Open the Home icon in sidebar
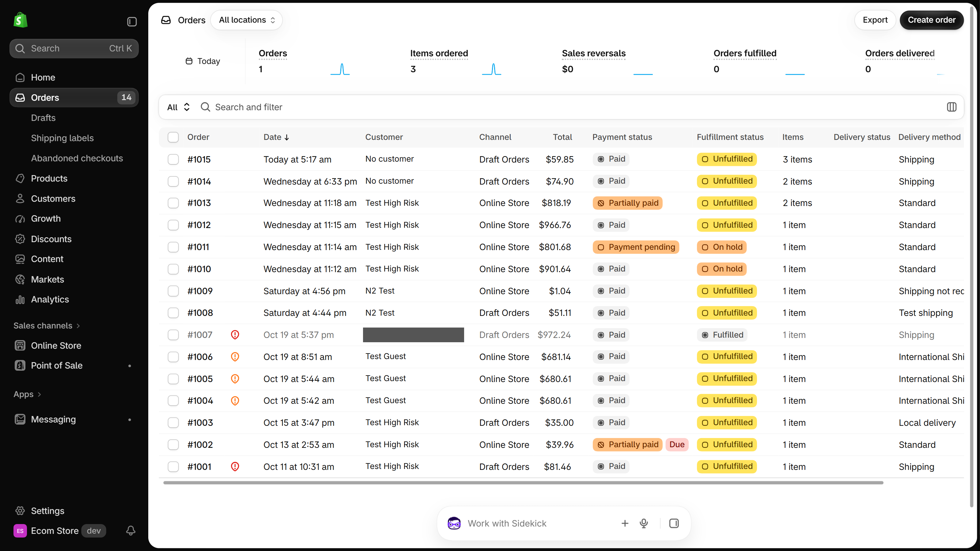This screenshot has width=980, height=551. click(x=20, y=77)
